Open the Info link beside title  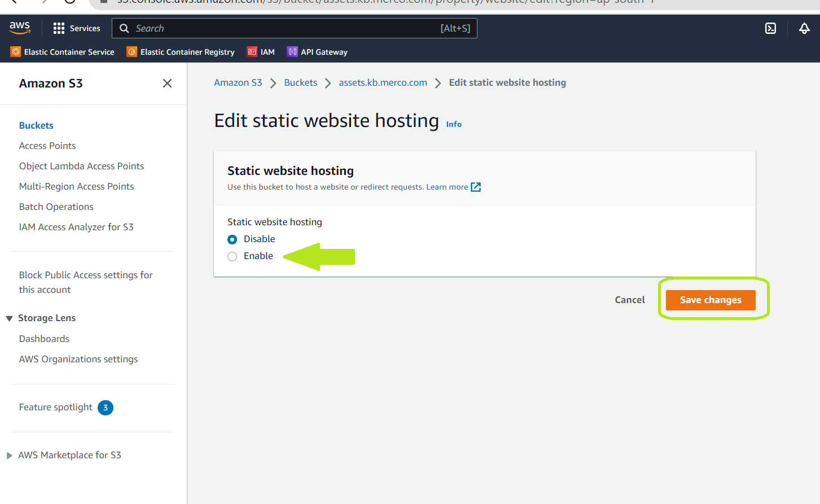(x=454, y=124)
